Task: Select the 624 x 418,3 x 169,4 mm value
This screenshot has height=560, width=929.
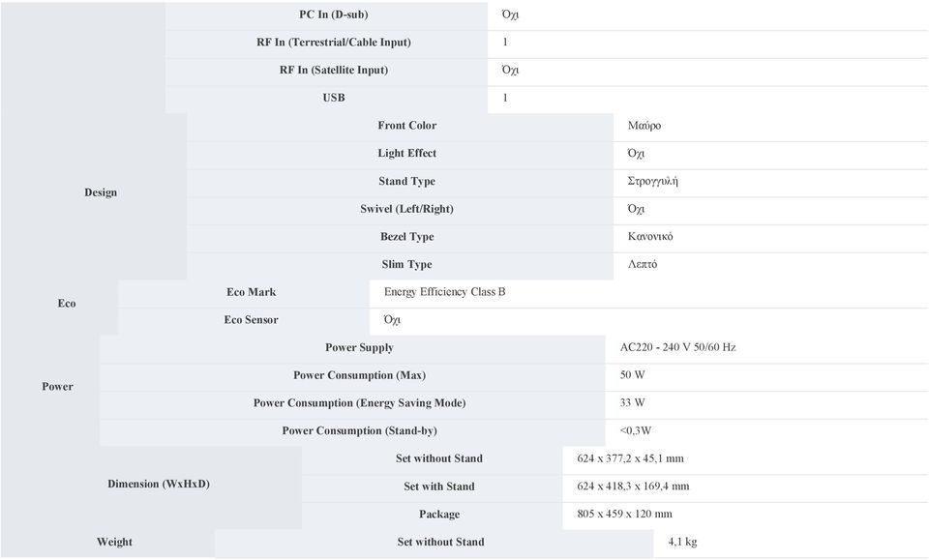Action: 633,486
